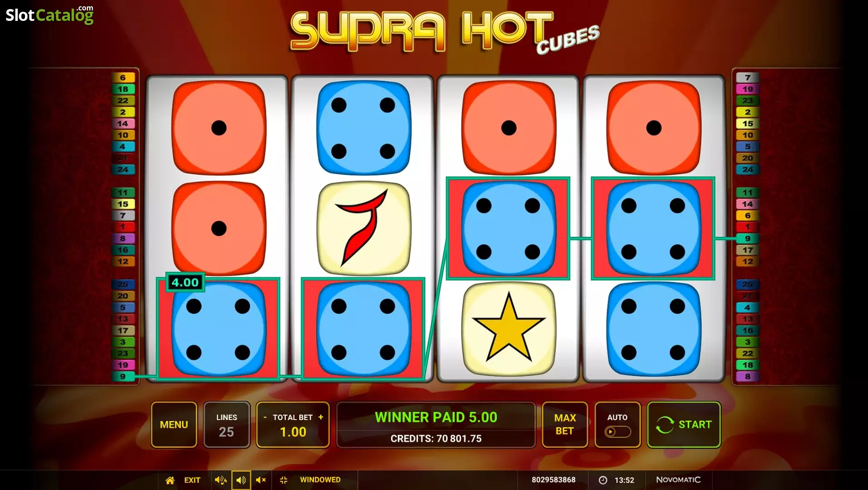Click the red seven dice symbol
Viewport: 868px width, 490px height.
tap(363, 228)
